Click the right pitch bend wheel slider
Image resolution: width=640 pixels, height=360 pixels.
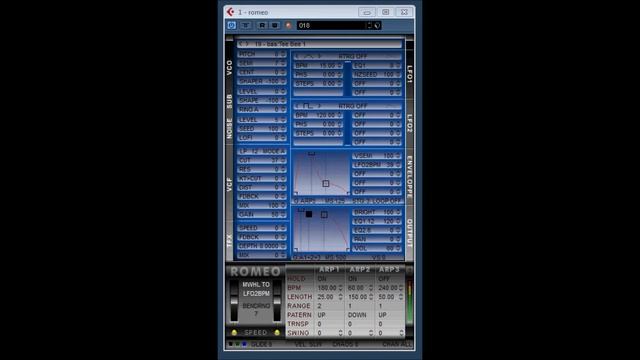point(277,301)
